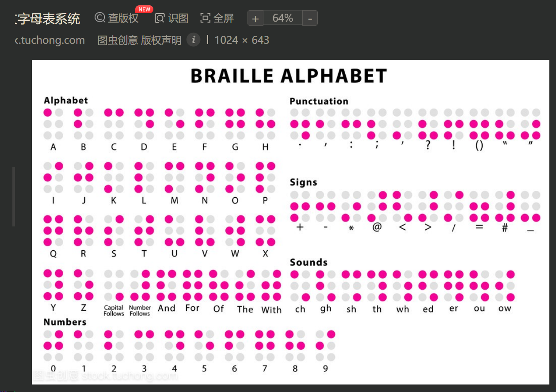Viewport: 556px width, 392px height.
Task: Click the Capital Follows Braille cell
Action: (114, 285)
